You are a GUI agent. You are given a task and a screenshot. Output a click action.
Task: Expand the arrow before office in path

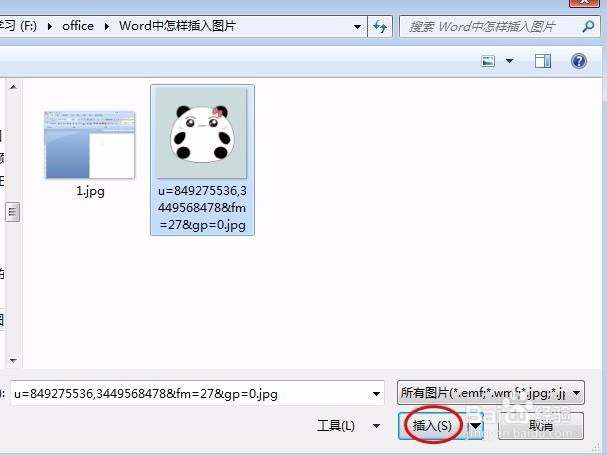pos(50,26)
